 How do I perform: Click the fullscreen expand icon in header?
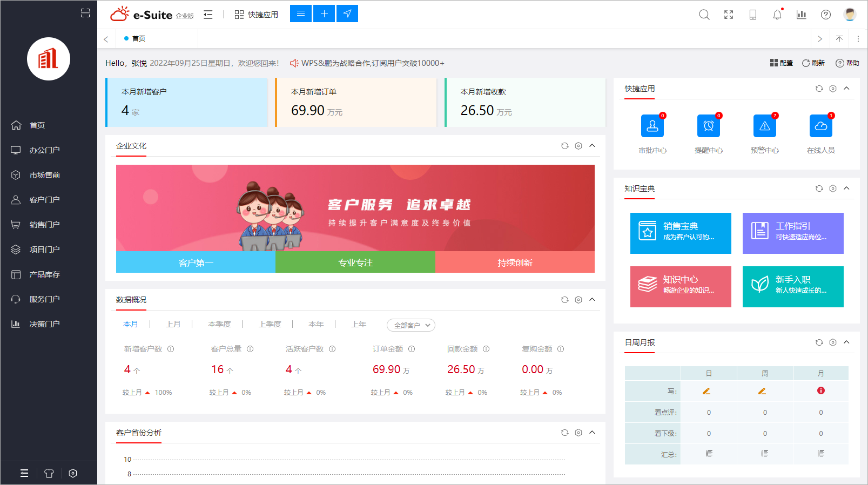[729, 15]
